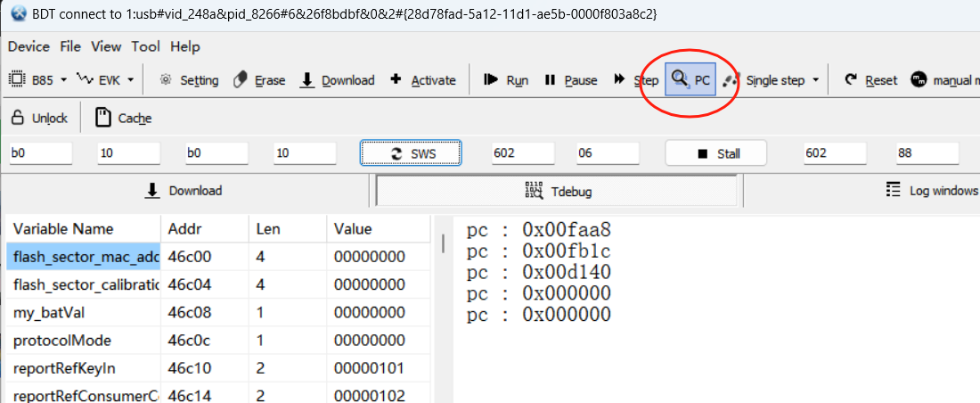Screen dimensions: 980x403
Task: Click the B85 chip icon
Action: [x=16, y=79]
